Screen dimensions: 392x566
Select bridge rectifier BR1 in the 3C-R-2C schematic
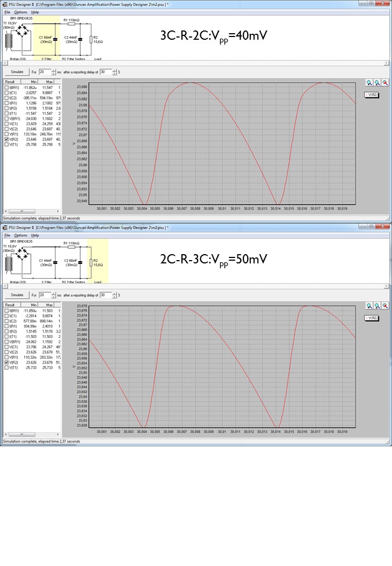click(23, 30)
